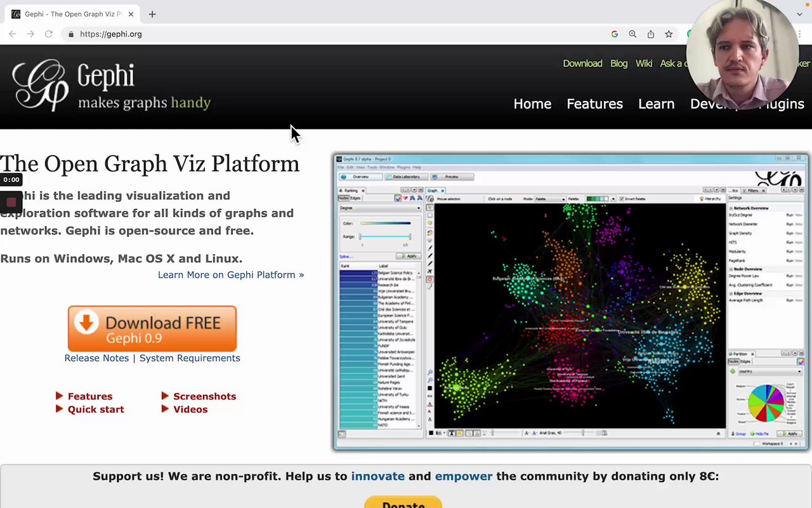This screenshot has height=508, width=812.
Task: Click the browser forward arrow
Action: click(30, 34)
